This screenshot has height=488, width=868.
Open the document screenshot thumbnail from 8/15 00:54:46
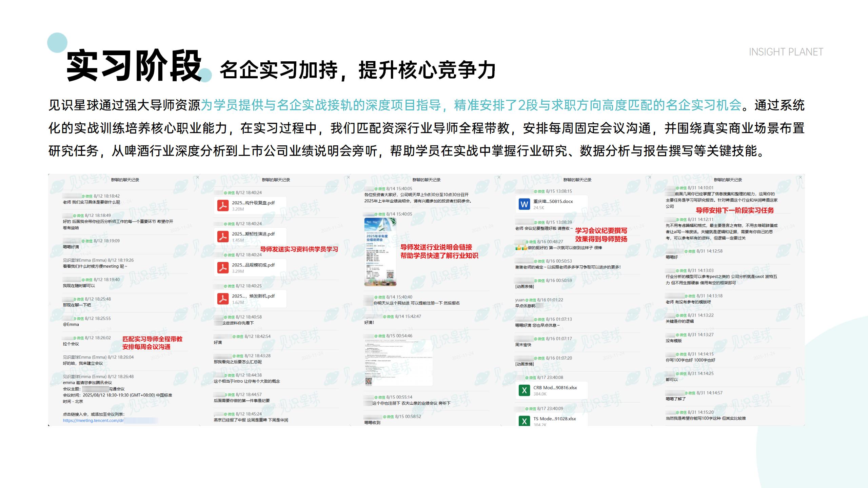(x=398, y=363)
